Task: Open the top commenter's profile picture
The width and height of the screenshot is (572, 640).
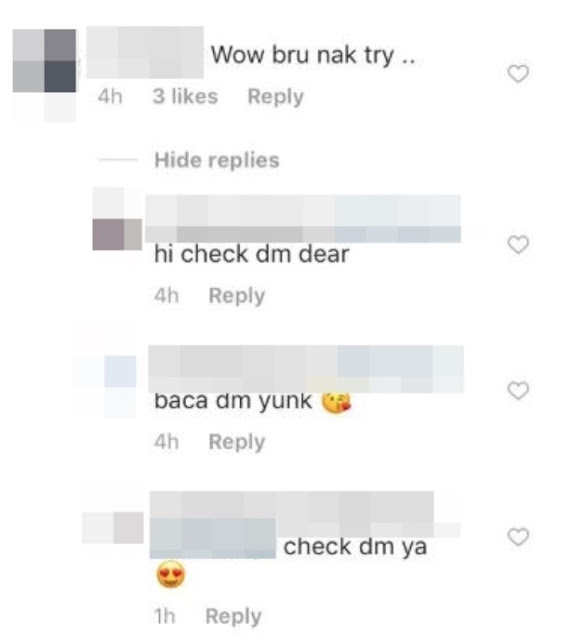Action: point(44,61)
